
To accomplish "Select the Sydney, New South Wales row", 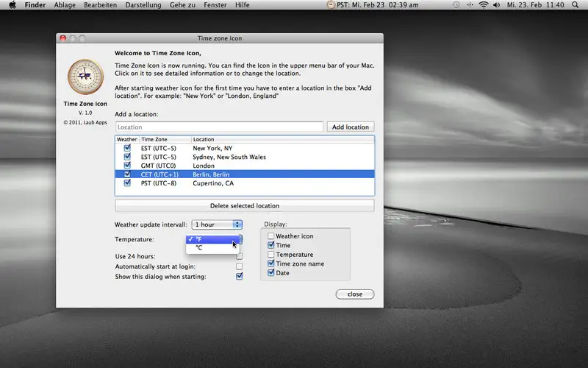I will pyautogui.click(x=245, y=157).
